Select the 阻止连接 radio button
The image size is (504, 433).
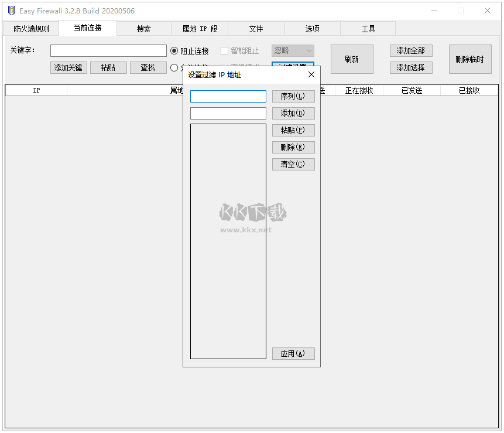(x=174, y=50)
